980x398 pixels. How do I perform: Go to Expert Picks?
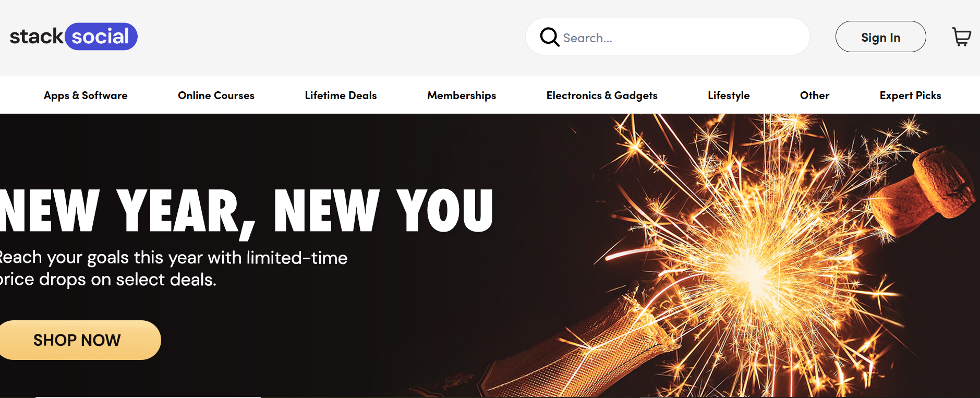pyautogui.click(x=910, y=95)
